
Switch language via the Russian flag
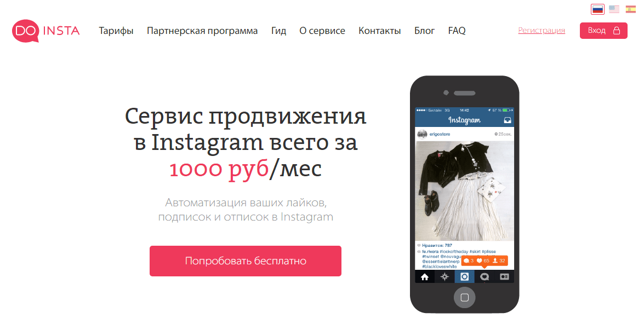(597, 9)
